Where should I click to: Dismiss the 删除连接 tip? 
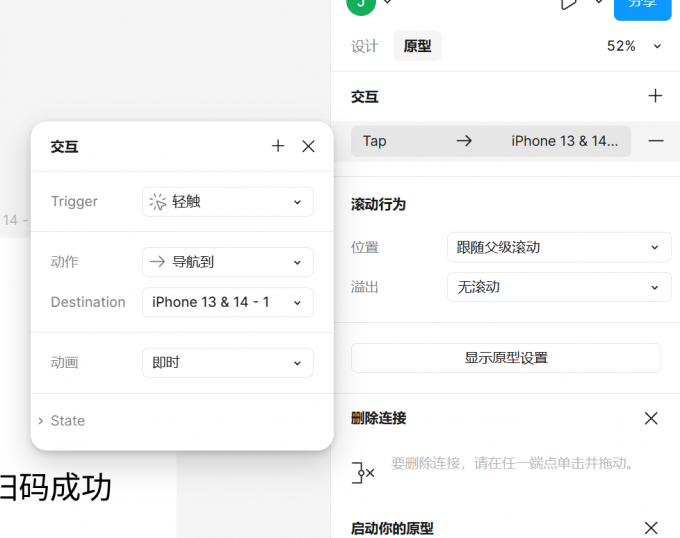click(x=651, y=418)
